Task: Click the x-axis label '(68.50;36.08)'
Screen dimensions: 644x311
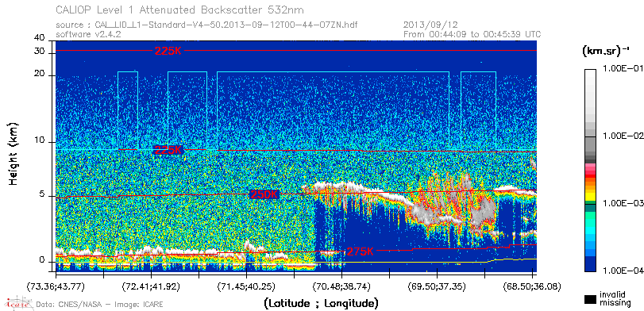Action: point(532,286)
